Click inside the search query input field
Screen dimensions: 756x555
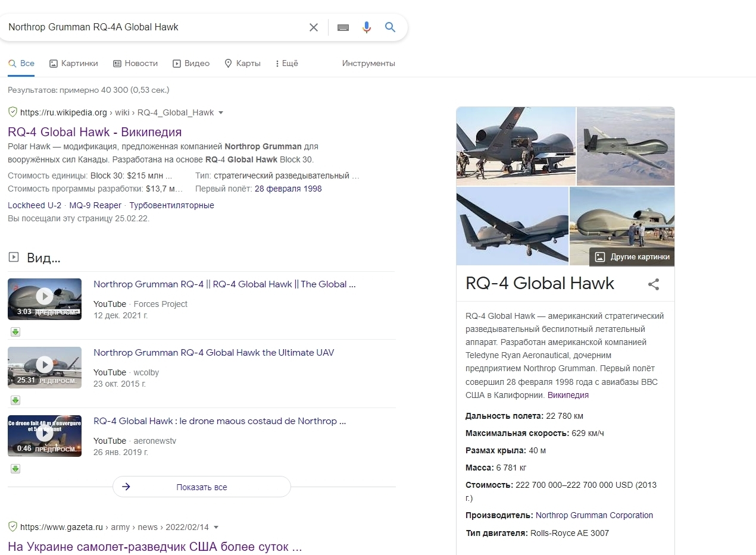[155, 27]
